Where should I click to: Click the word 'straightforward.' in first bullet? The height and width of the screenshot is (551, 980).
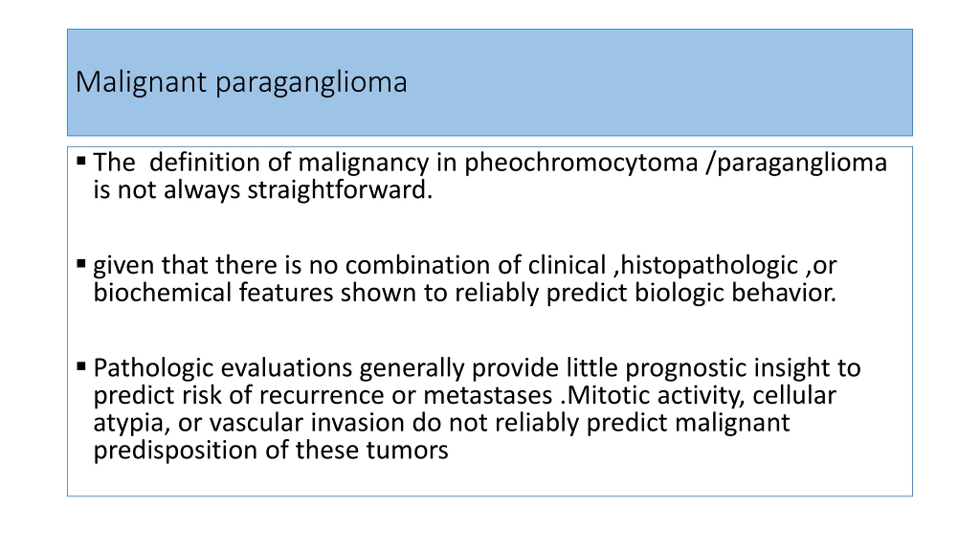[x=340, y=191]
